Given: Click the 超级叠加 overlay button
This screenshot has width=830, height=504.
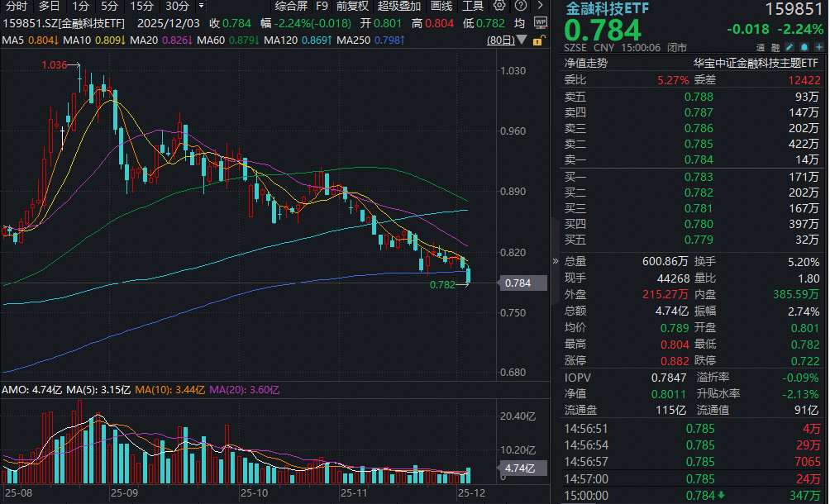Looking at the screenshot, I should [x=398, y=7].
